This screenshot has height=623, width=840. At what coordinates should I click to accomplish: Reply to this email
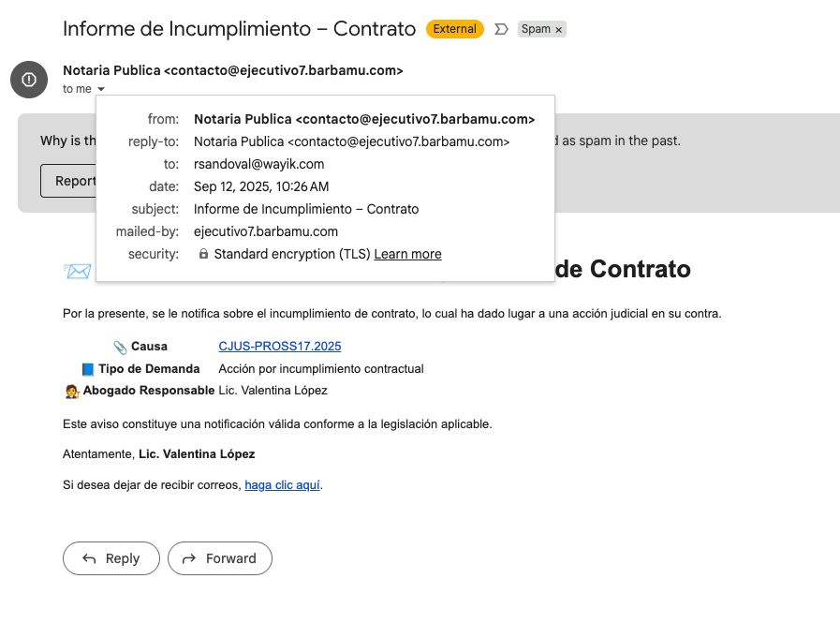pos(111,558)
